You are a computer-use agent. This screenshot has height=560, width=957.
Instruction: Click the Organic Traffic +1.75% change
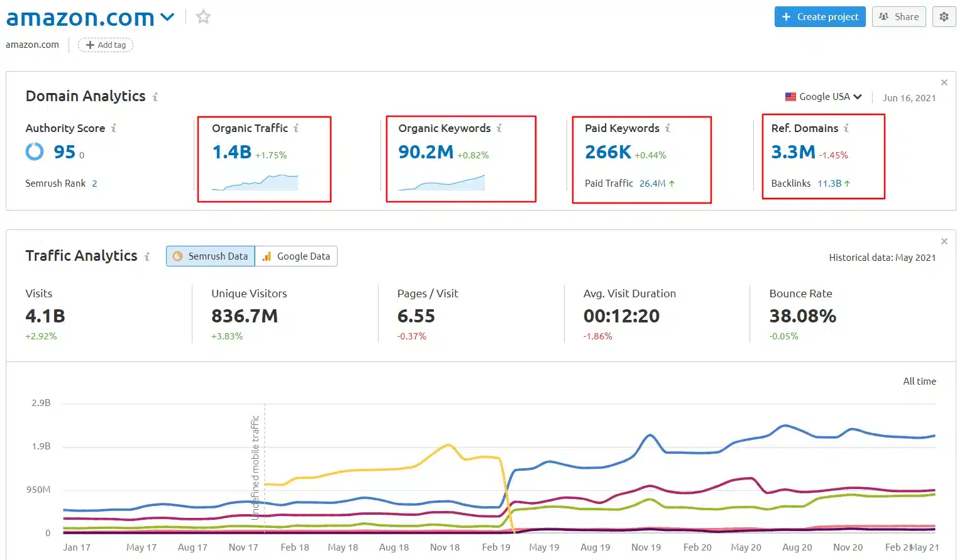(271, 155)
